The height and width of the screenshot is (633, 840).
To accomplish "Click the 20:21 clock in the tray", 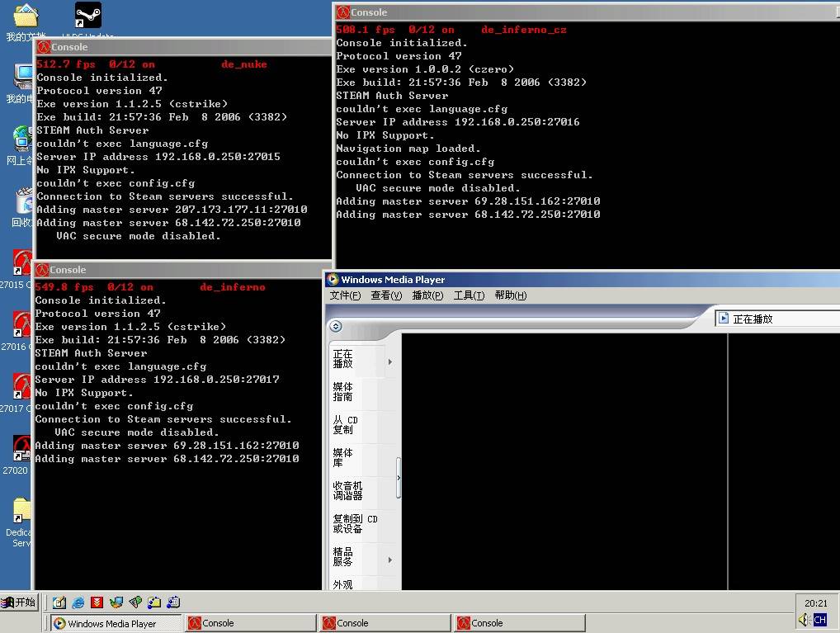I will click(x=815, y=603).
